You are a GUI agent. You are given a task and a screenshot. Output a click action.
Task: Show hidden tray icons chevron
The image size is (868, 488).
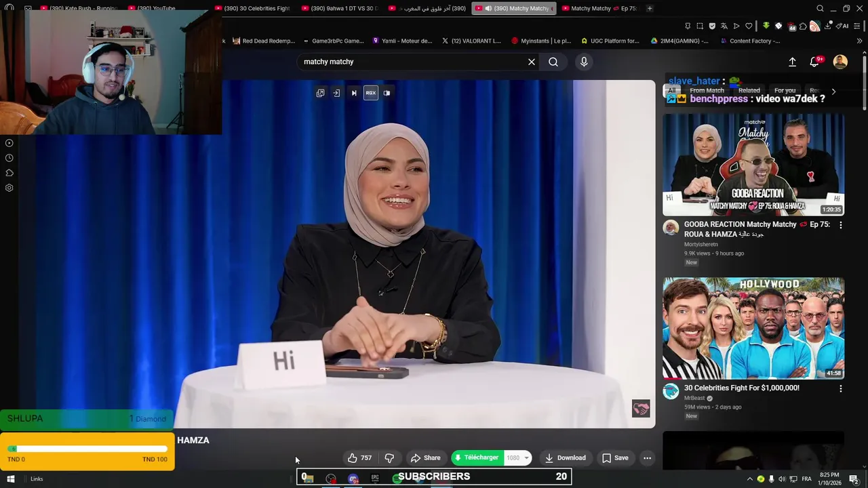[x=750, y=479]
